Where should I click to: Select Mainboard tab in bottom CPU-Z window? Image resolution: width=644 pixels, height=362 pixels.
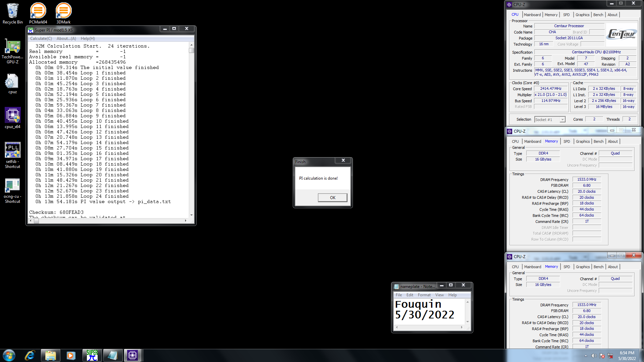coord(533,267)
